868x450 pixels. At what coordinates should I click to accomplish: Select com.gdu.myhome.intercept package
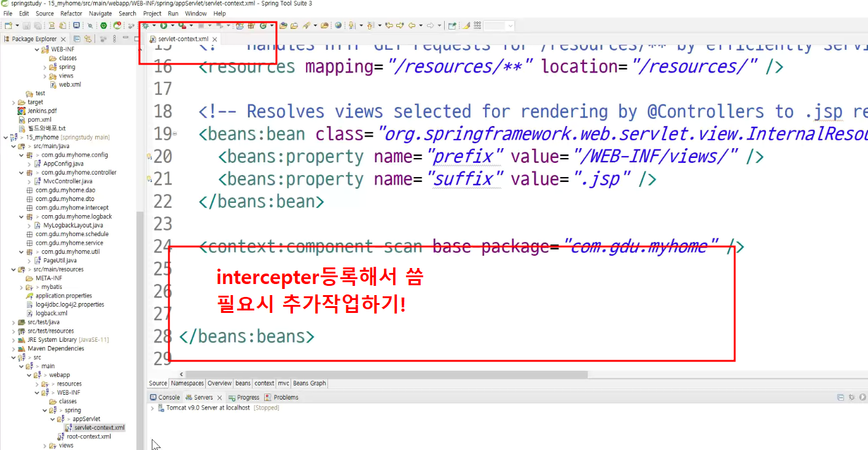[x=72, y=208]
